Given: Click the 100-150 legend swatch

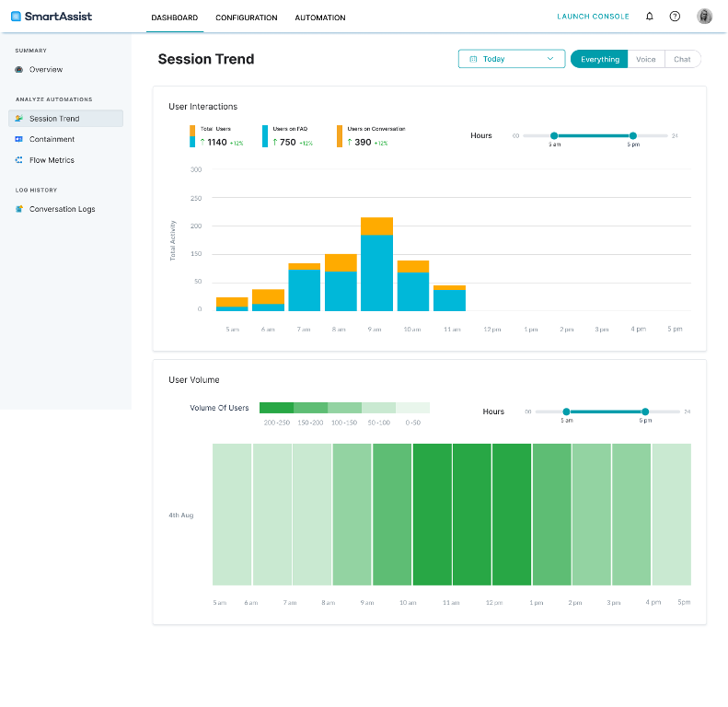Looking at the screenshot, I should coord(344,408).
